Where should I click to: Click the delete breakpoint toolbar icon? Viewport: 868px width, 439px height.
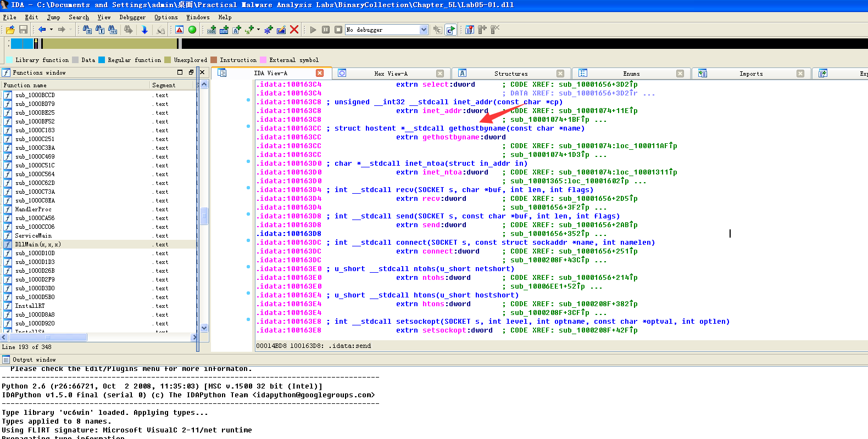[x=495, y=30]
